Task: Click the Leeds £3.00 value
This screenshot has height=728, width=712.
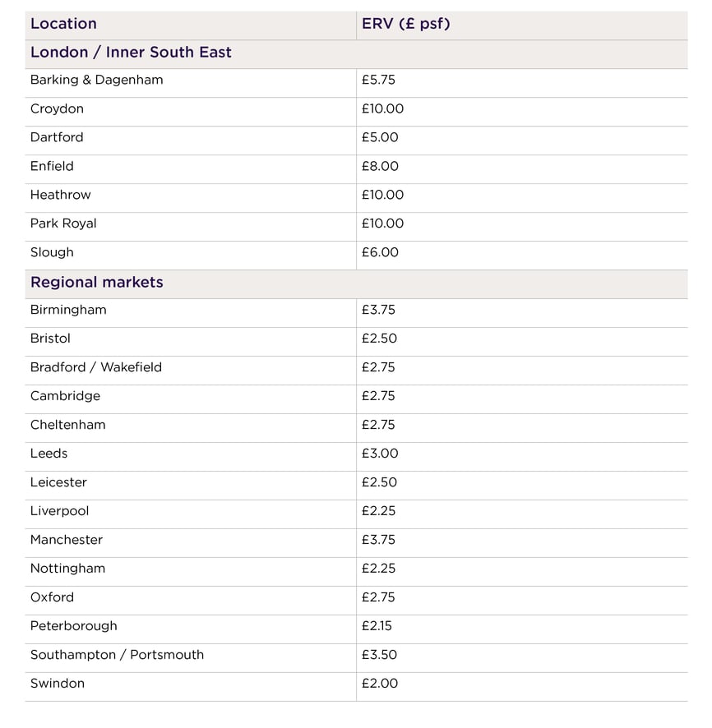Action: [x=380, y=454]
